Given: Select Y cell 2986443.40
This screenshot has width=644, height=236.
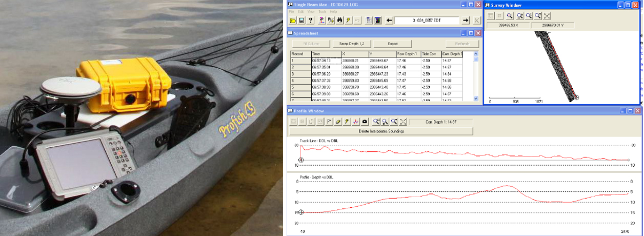Looking at the screenshot, I should click(382, 87).
